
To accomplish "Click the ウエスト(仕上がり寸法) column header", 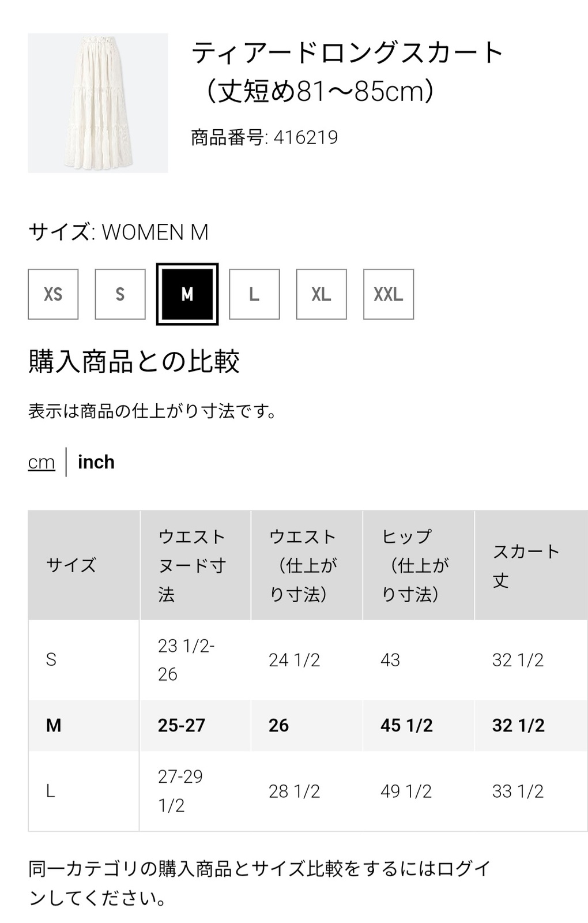I will tap(307, 565).
